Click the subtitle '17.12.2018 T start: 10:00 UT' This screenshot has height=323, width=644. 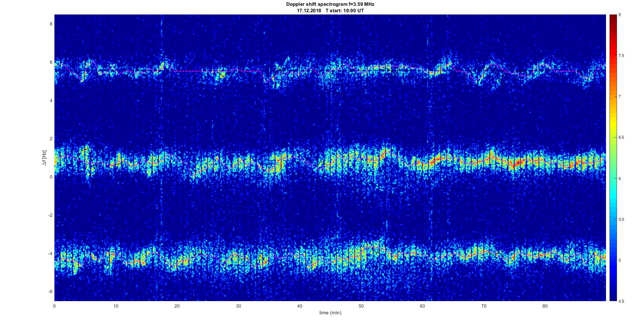coord(330,11)
